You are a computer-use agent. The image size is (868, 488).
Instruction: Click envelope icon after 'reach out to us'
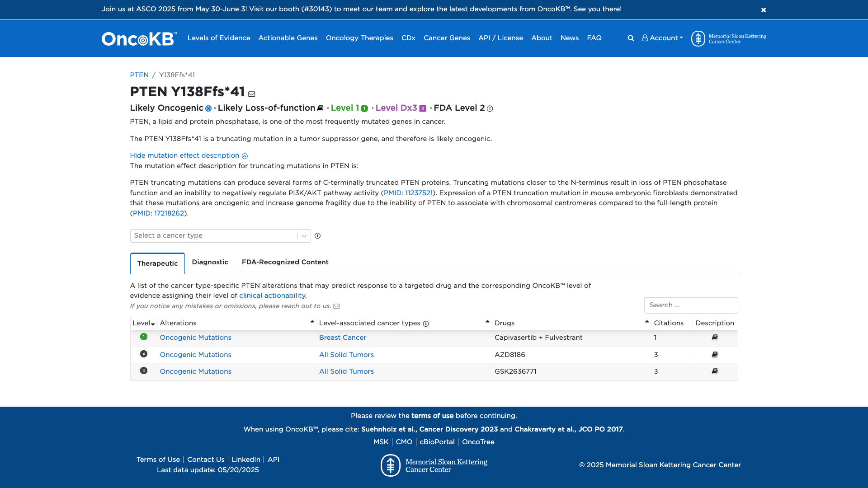336,306
